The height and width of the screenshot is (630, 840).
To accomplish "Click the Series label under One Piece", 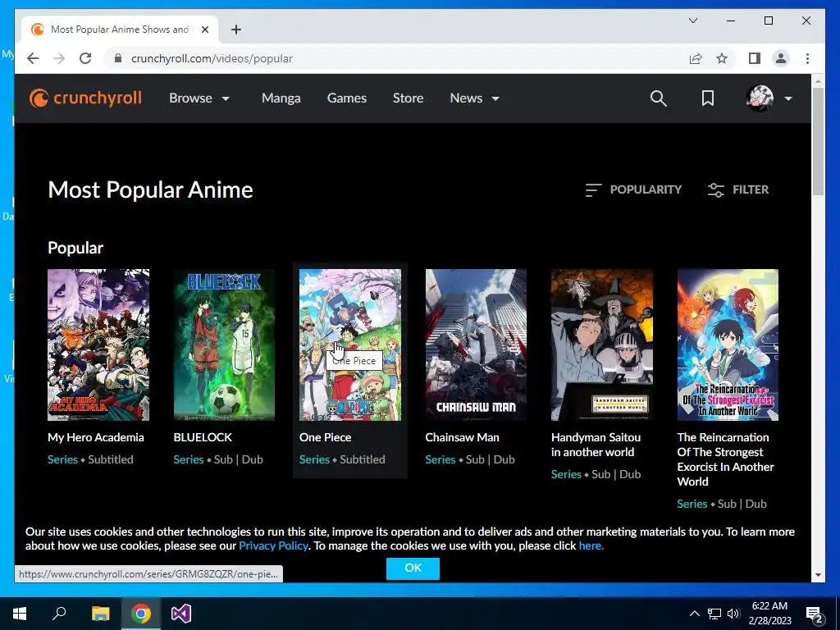I will click(314, 459).
